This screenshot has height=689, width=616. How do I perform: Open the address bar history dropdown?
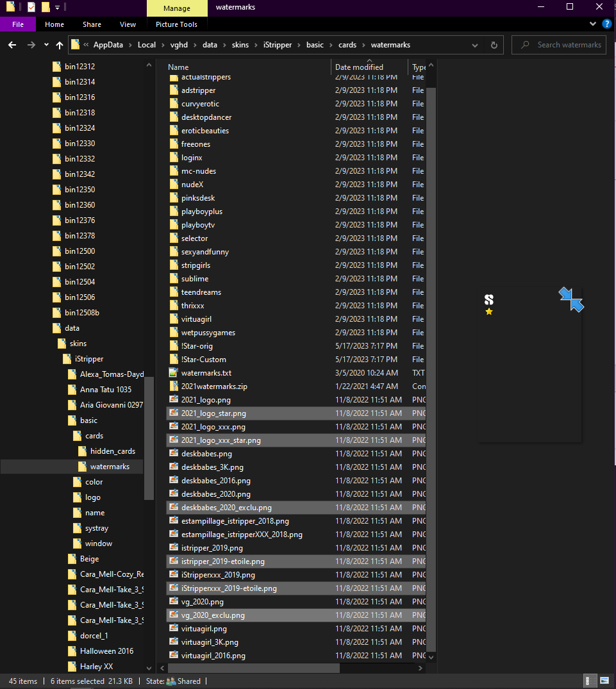coord(474,45)
